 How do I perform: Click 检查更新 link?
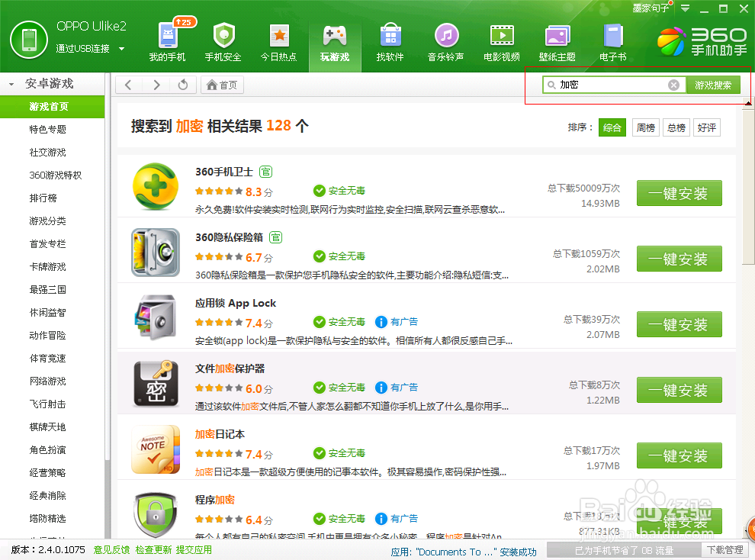[153, 550]
